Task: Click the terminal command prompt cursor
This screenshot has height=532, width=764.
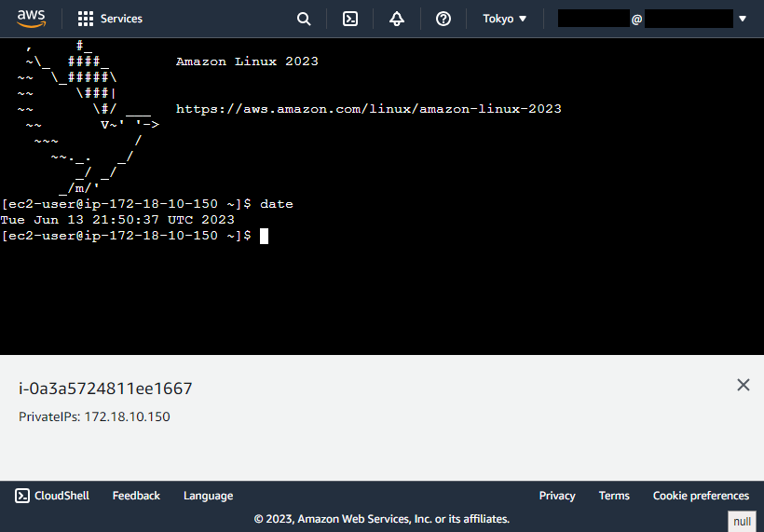Action: pyautogui.click(x=264, y=236)
